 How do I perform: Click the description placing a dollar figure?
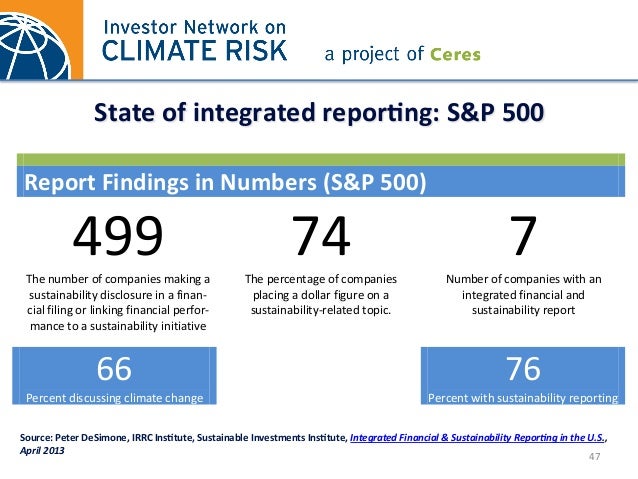(321, 295)
